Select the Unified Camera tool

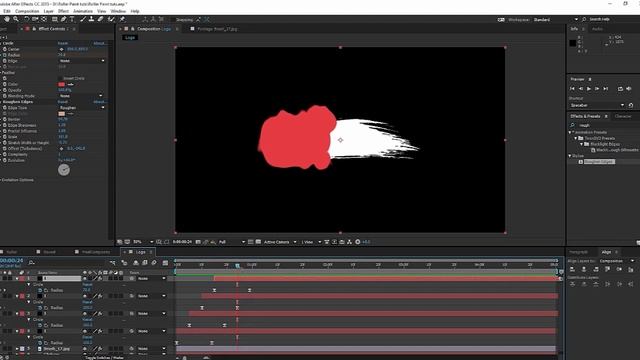click(36, 19)
